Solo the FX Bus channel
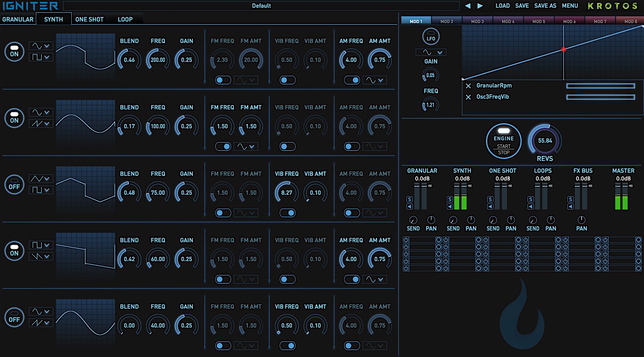 570,199
